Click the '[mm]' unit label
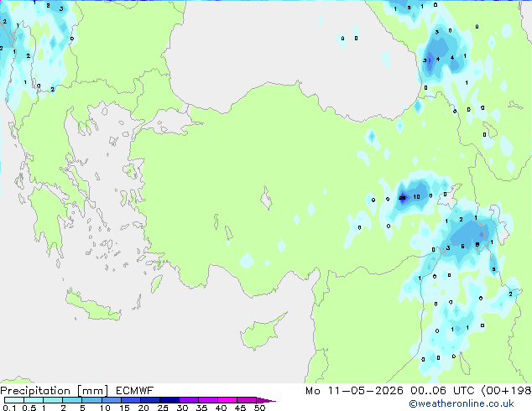Viewport: 532px width, 411px height. point(93,391)
